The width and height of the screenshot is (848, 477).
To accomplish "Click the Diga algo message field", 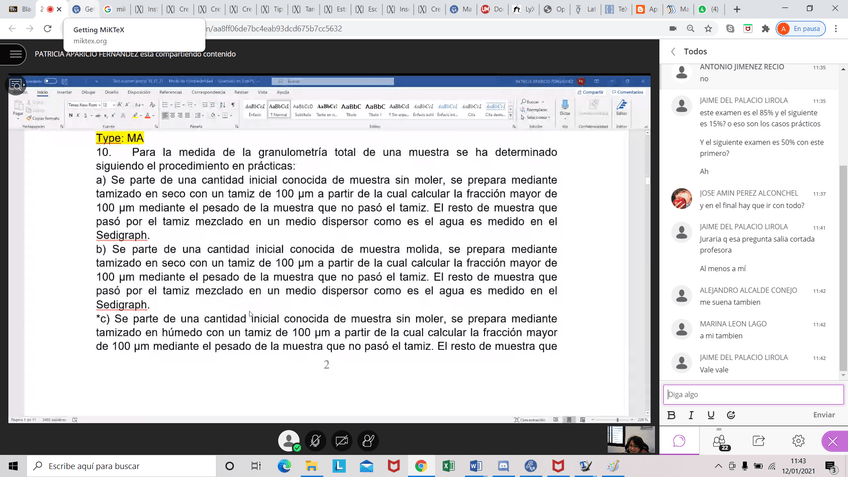I will point(750,394).
